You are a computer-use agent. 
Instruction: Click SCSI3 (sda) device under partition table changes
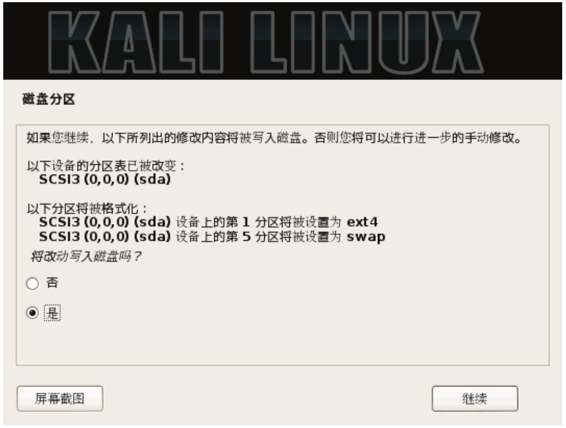pos(105,179)
